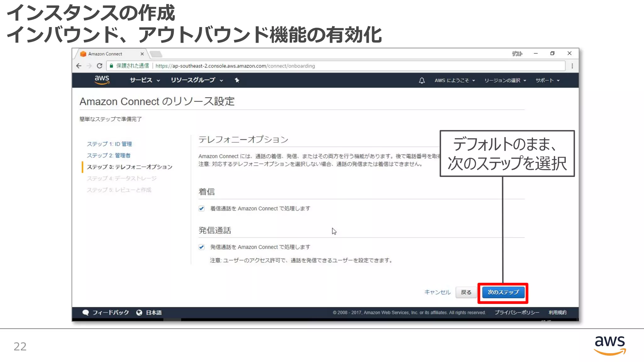
Task: Reload the page with refresh icon
Action: 99,66
